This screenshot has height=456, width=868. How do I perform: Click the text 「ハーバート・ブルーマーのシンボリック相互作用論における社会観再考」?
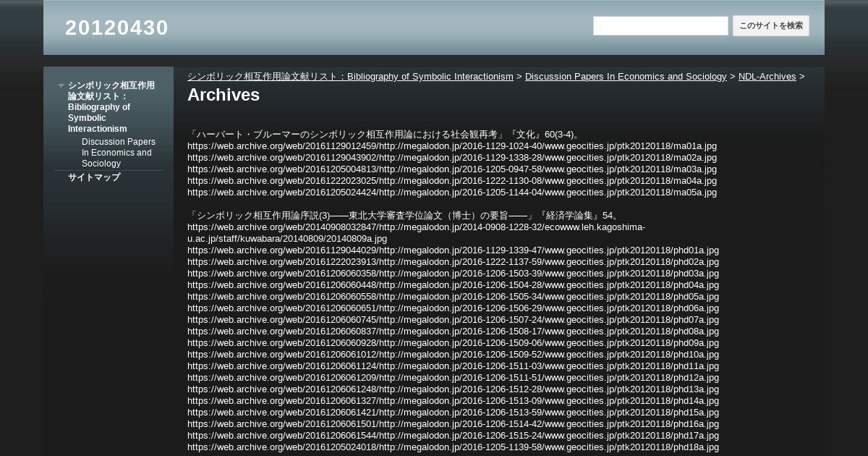pyautogui.click(x=346, y=135)
